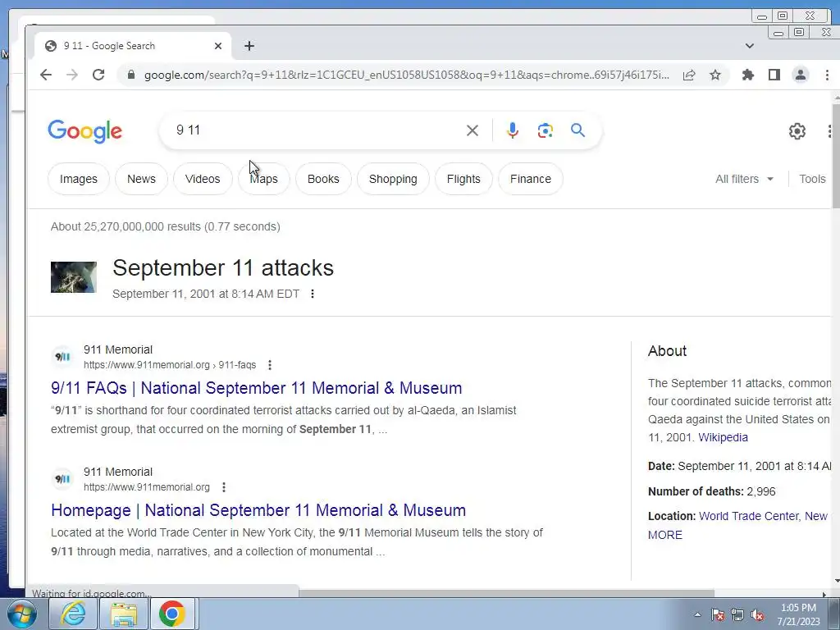Open the World Trade Center location link
The width and height of the screenshot is (840, 630).
(x=764, y=516)
